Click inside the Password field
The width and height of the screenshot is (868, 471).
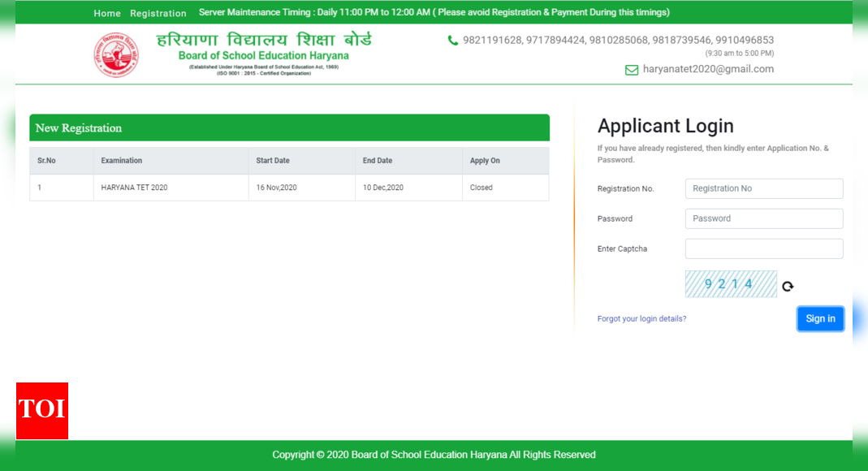click(762, 218)
